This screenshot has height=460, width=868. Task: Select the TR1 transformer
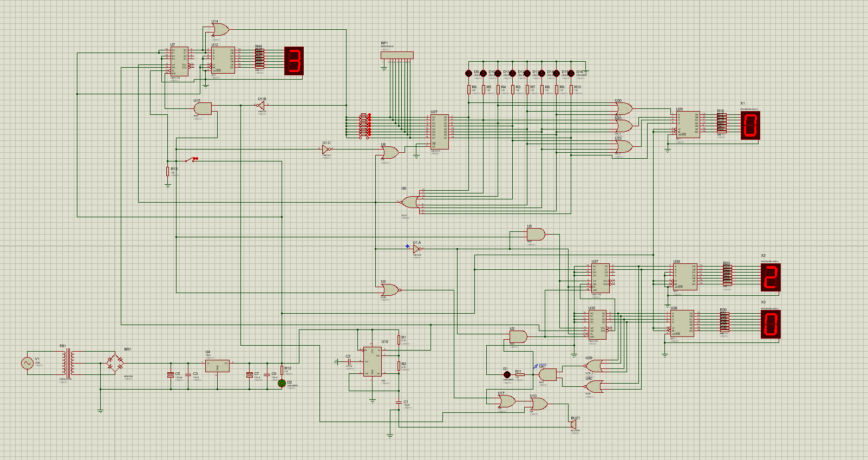click(68, 363)
